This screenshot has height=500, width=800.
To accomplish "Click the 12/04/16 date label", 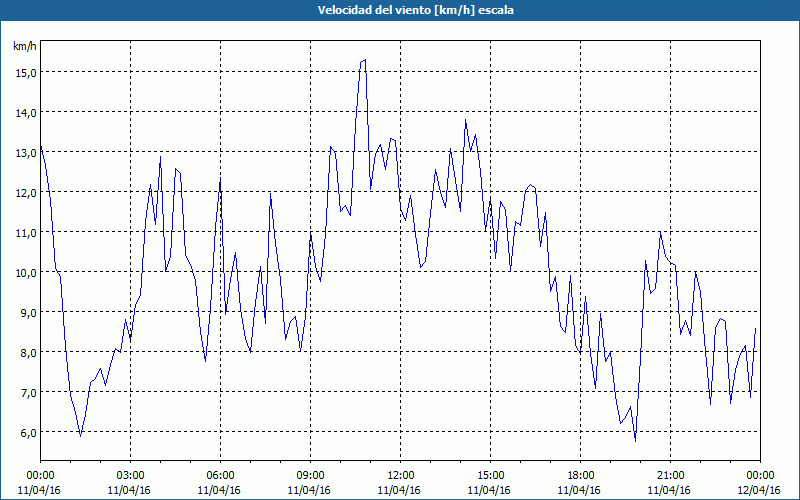I will pos(759,490).
